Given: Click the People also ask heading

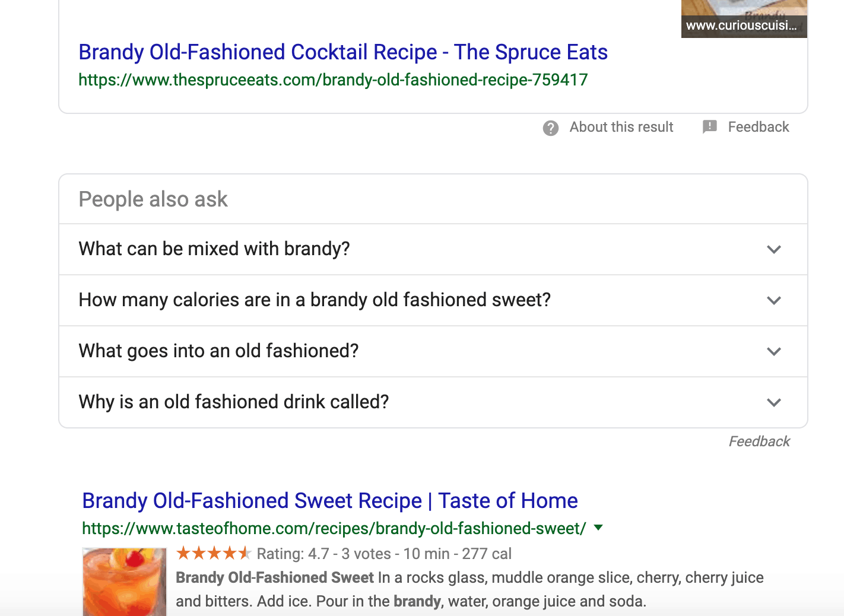Looking at the screenshot, I should pos(153,199).
